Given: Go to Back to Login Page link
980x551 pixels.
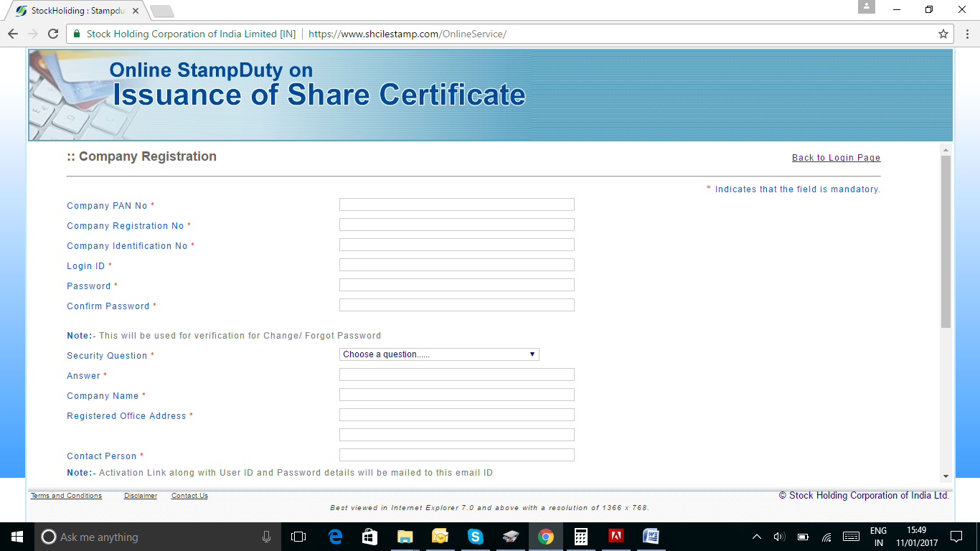Looking at the screenshot, I should pos(836,158).
